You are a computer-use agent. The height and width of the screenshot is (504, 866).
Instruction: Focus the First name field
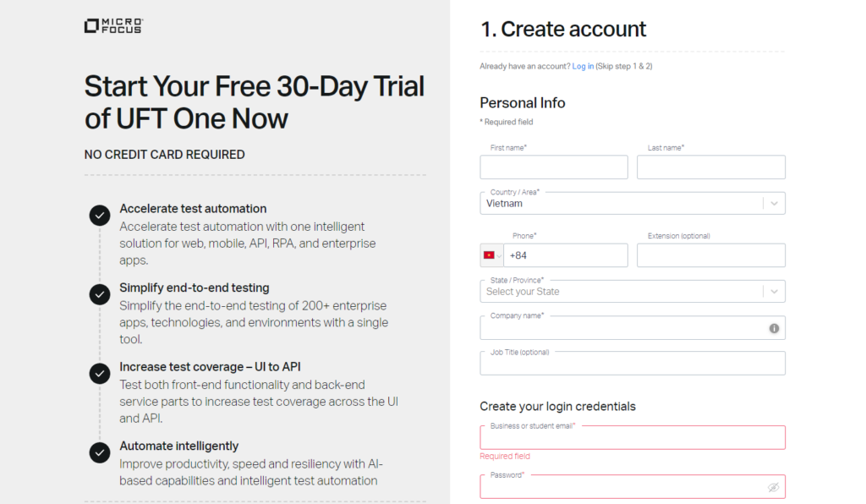[x=554, y=167]
